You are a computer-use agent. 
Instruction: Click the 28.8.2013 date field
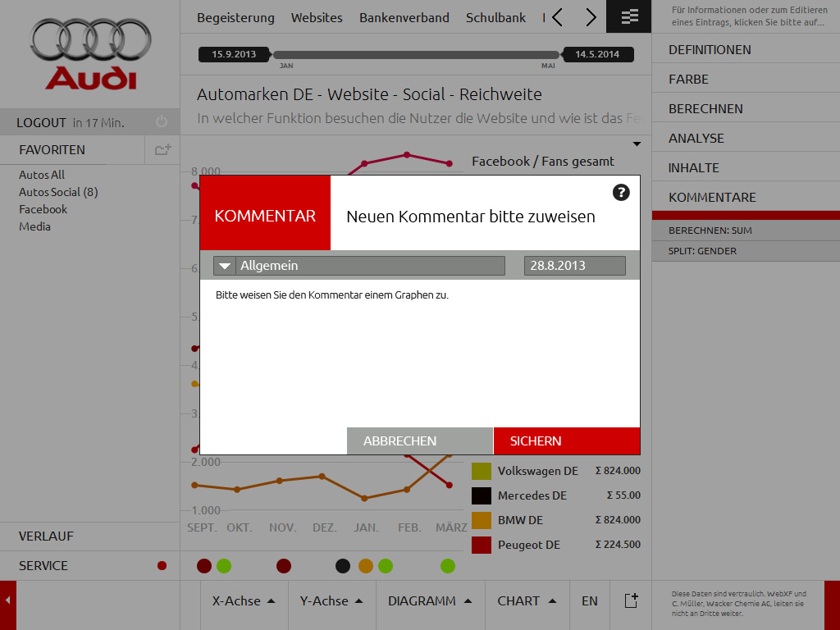pos(574,266)
